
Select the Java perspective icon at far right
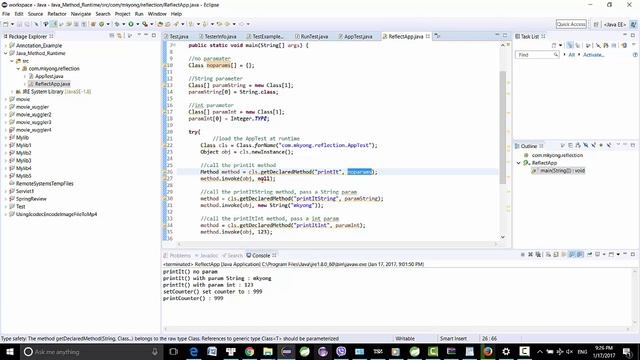pos(634,24)
